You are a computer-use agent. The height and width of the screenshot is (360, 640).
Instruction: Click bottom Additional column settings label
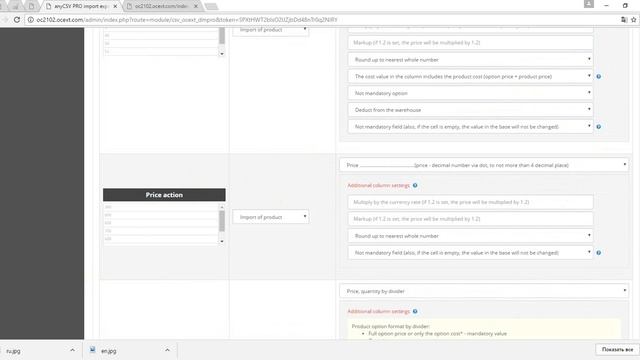pyautogui.click(x=378, y=311)
